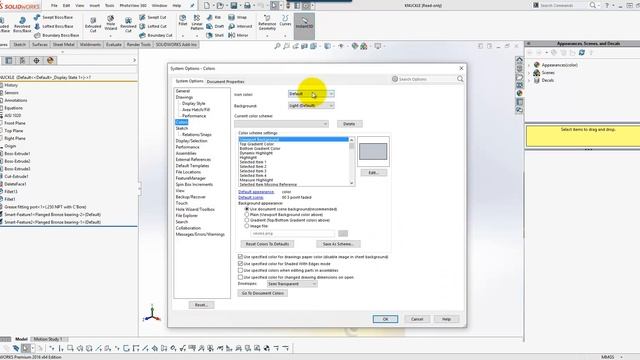This screenshot has height=360, width=640.
Task: Click the New document icon
Action: pos(207,5)
